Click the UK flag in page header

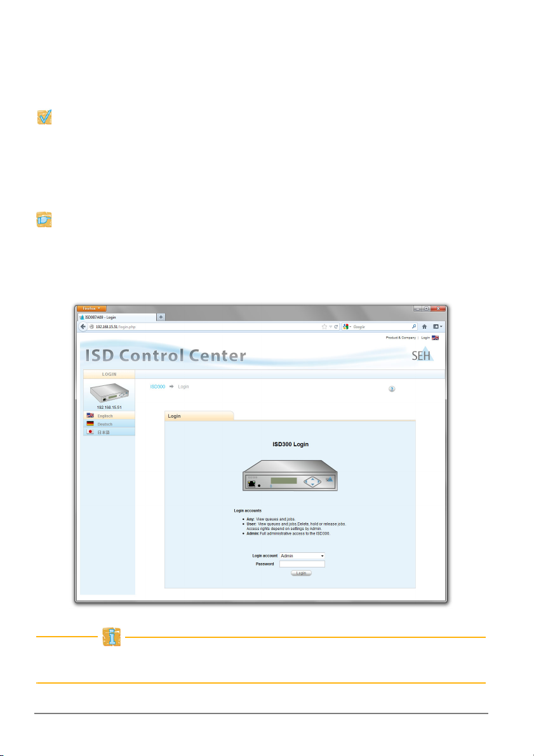coord(435,338)
